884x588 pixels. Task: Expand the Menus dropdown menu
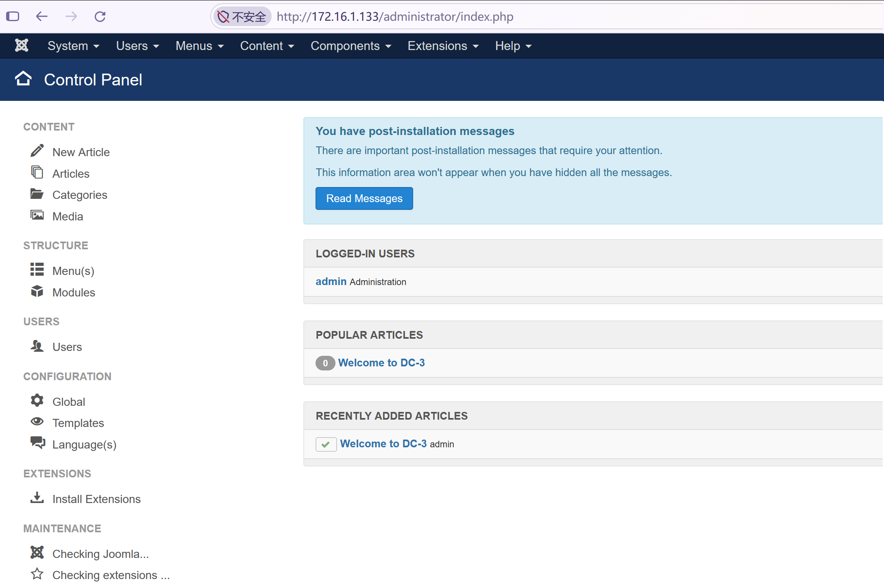point(200,46)
